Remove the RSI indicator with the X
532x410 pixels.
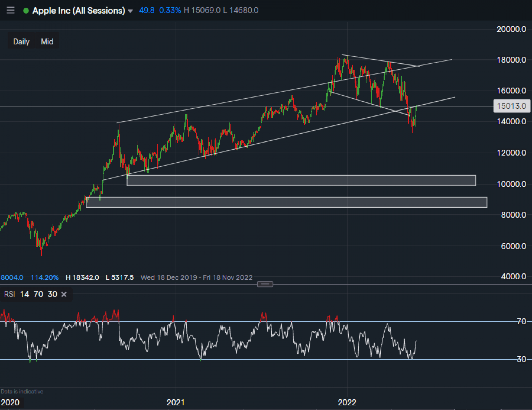[x=64, y=294]
